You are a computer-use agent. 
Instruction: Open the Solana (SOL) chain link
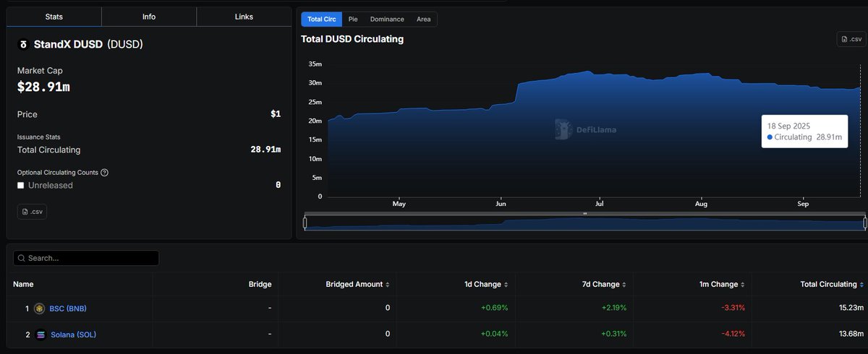(73, 334)
